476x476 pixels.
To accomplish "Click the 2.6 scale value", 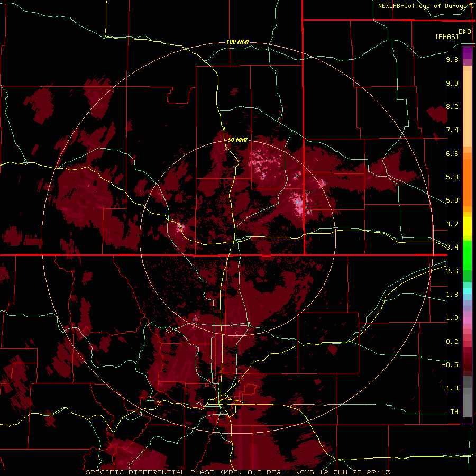I will pos(452,271).
